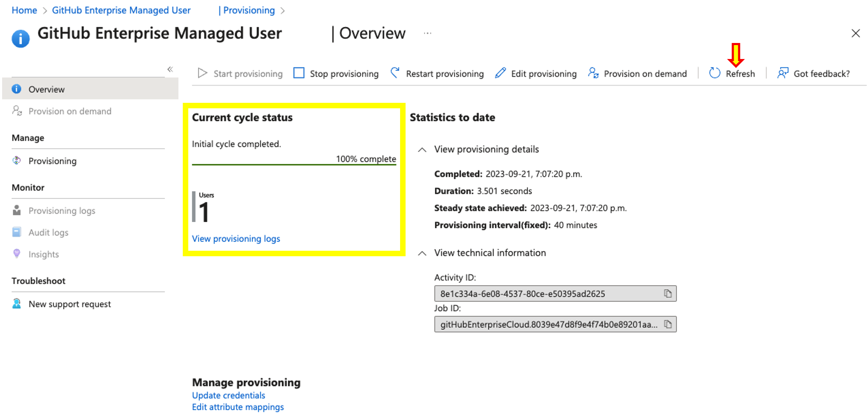This screenshot has width=868, height=413.
Task: Click the sidebar Provision on demand icon
Action: pos(17,111)
